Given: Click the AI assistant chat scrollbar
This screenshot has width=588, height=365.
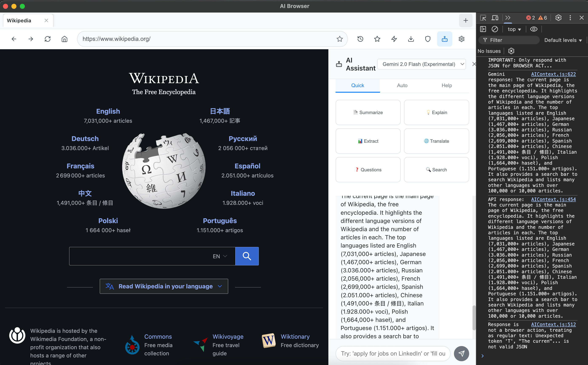Looking at the screenshot, I should (474, 317).
